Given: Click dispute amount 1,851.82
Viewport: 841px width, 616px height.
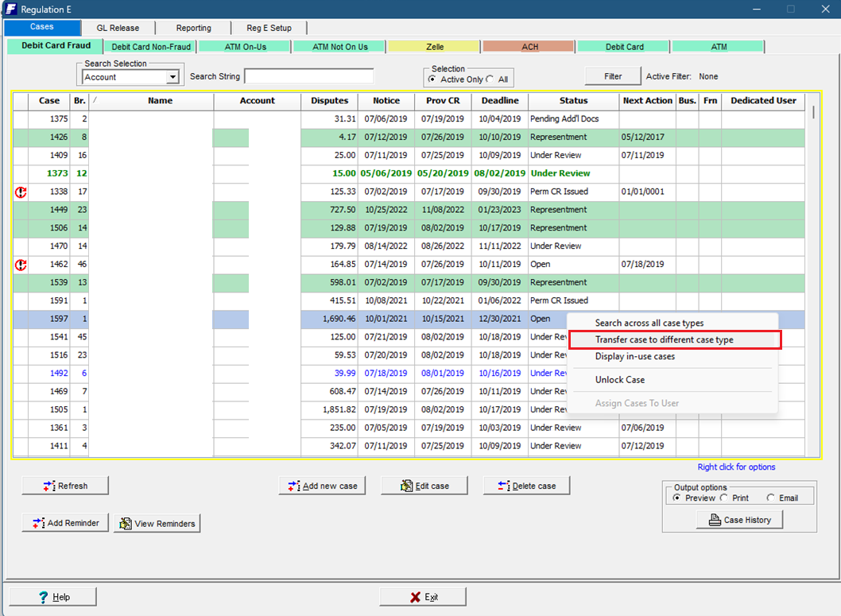Looking at the screenshot, I should click(x=339, y=409).
